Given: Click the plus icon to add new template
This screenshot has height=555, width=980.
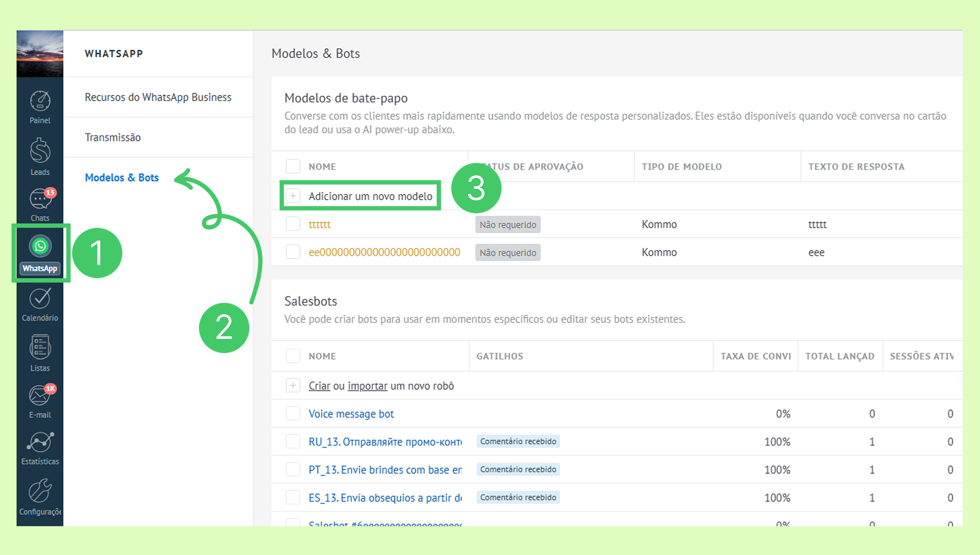Looking at the screenshot, I should click(x=293, y=196).
